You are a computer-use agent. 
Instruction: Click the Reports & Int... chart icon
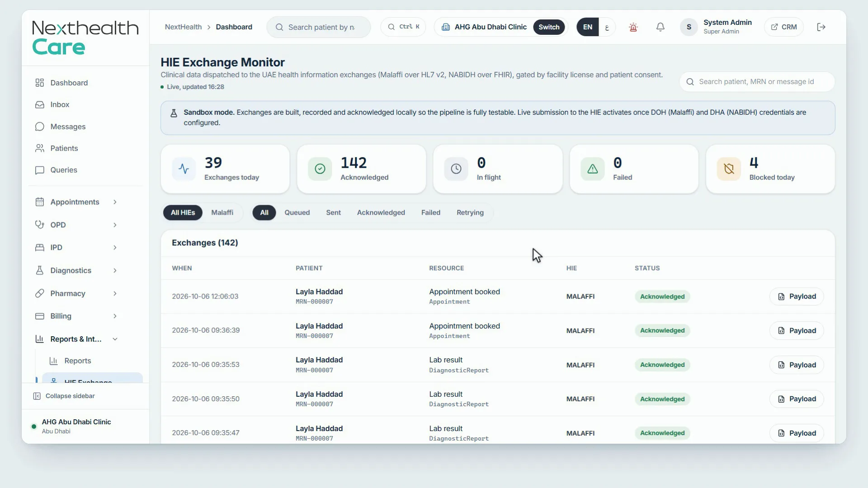click(x=40, y=339)
